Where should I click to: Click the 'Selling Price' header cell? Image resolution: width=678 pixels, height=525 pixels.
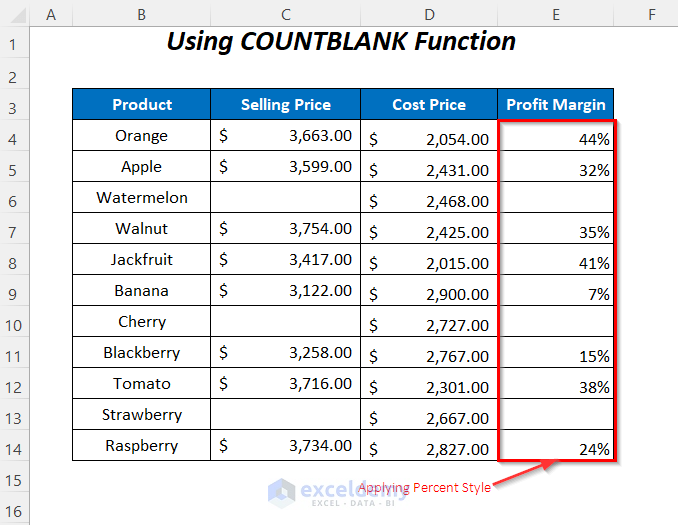tap(285, 104)
